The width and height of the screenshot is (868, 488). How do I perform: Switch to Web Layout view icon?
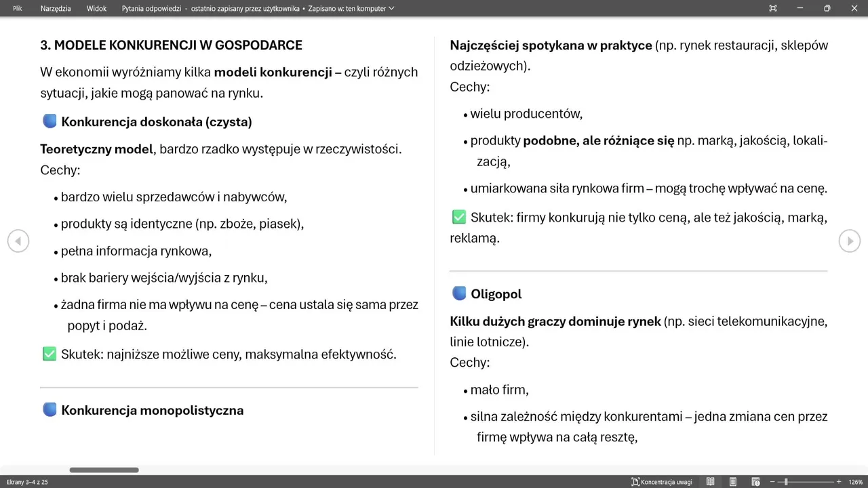[755, 482]
